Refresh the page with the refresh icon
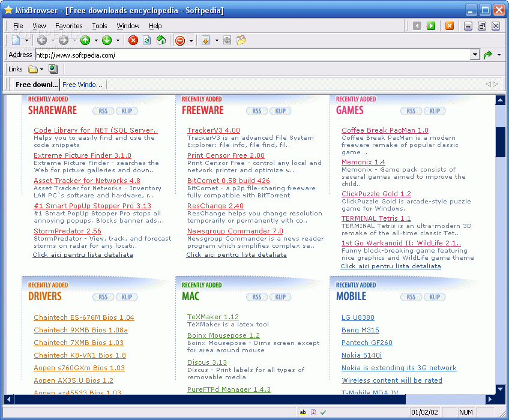 tap(147, 40)
